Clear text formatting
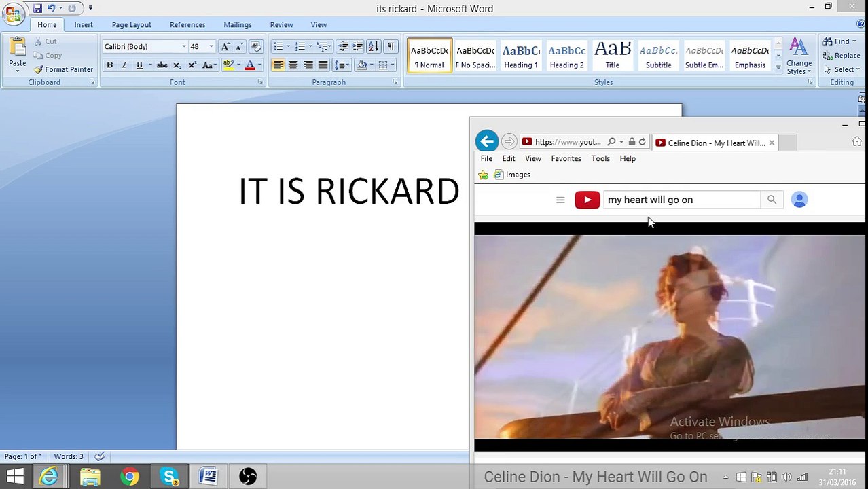The image size is (868, 489). 256,46
